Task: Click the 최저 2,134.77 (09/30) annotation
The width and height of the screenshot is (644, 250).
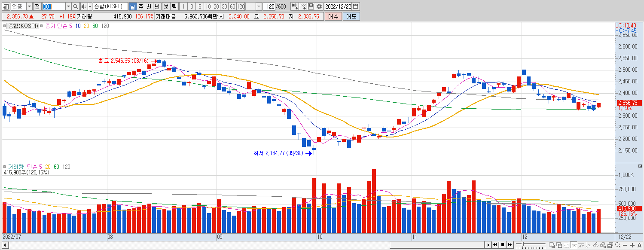Action: (x=278, y=153)
